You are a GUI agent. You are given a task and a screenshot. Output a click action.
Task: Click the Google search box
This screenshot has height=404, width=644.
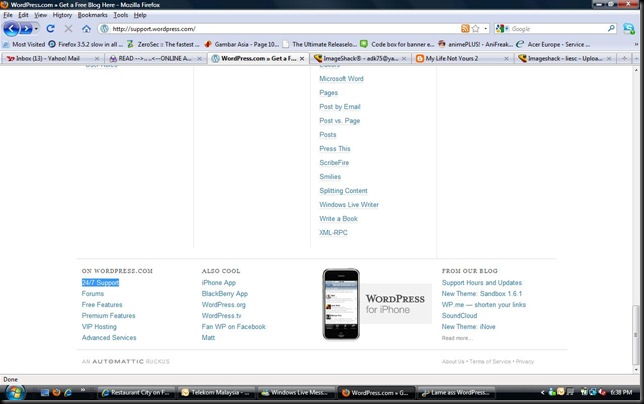point(558,29)
